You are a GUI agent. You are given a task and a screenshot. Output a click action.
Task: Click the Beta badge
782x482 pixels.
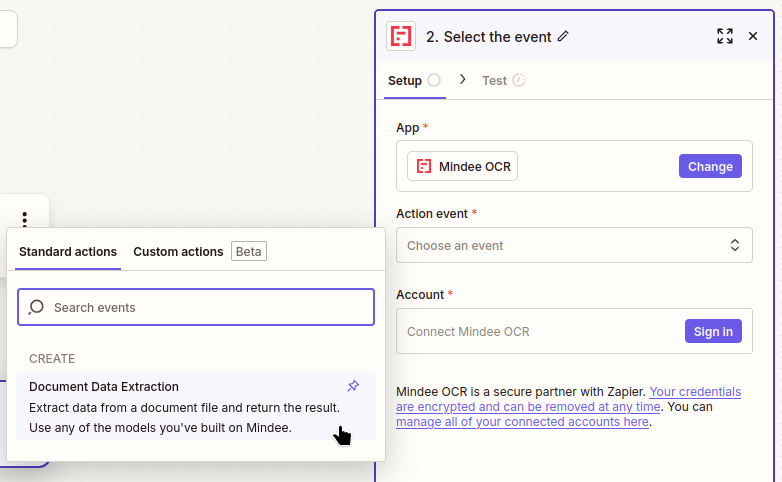(x=248, y=251)
